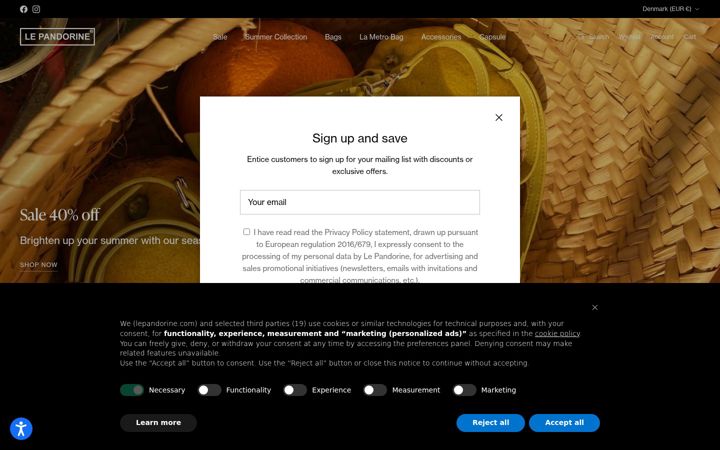This screenshot has width=720, height=450.
Task: Click the Learn more button
Action: coord(158,422)
